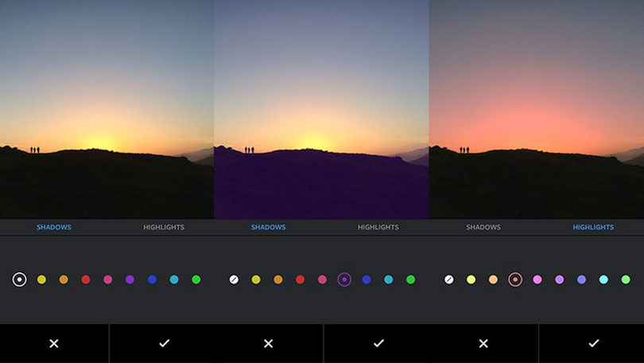Select the SHADOWS tab in the middle panel
Screen dimensions: 644x363
(x=268, y=227)
